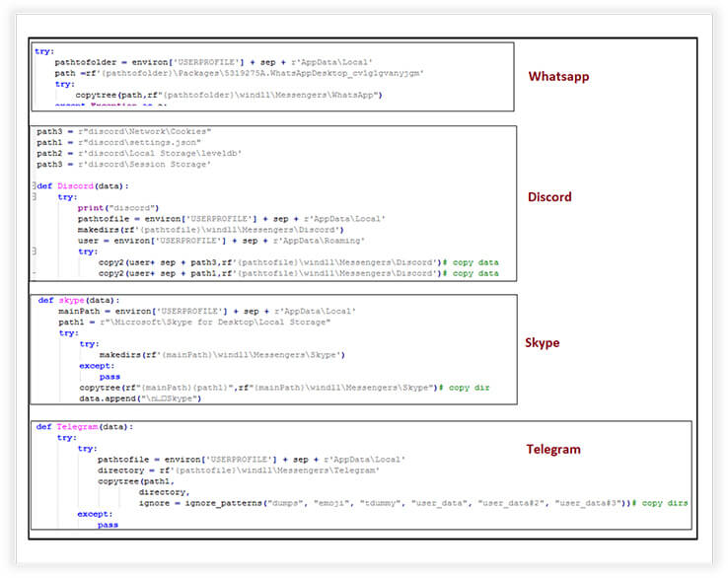Click the Skype for Desktop\Local Storage line
The image size is (728, 578).
pyautogui.click(x=194, y=323)
